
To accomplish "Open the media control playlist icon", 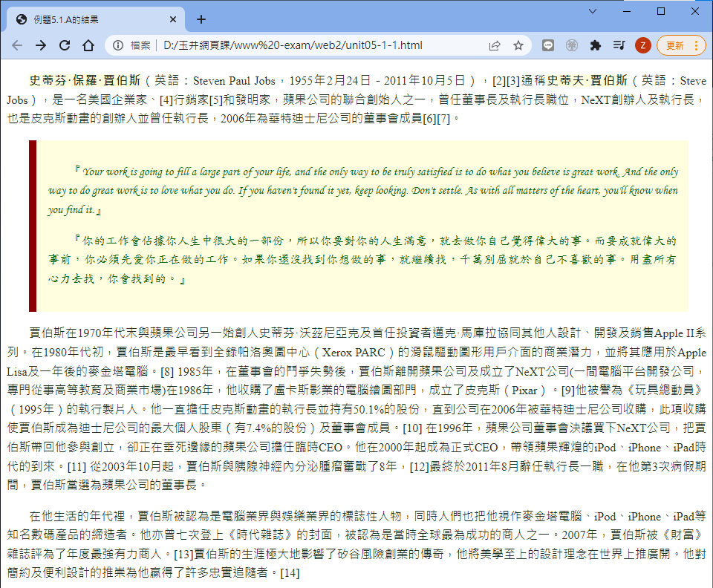I will (619, 45).
